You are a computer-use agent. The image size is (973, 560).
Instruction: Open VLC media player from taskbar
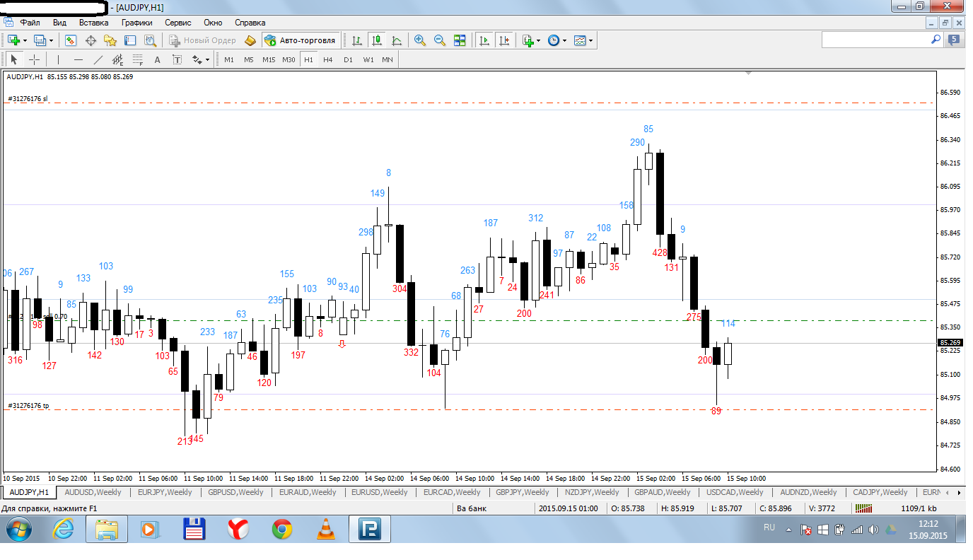click(325, 529)
